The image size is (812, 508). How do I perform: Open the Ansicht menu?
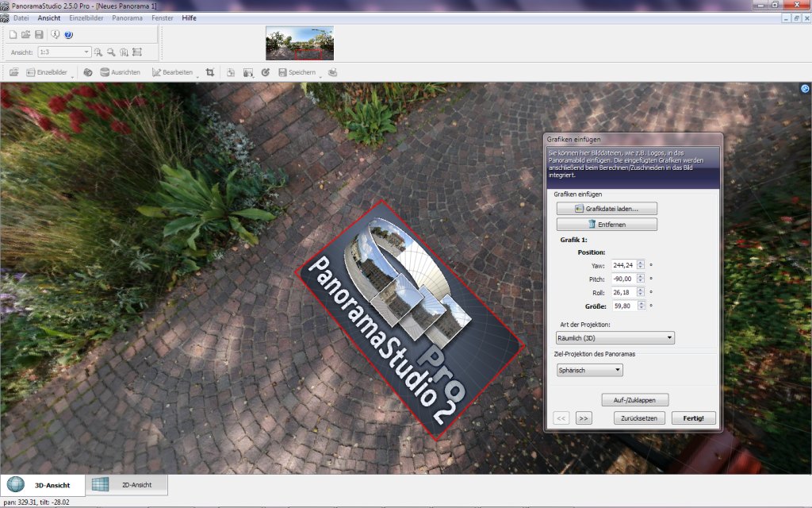[49, 18]
